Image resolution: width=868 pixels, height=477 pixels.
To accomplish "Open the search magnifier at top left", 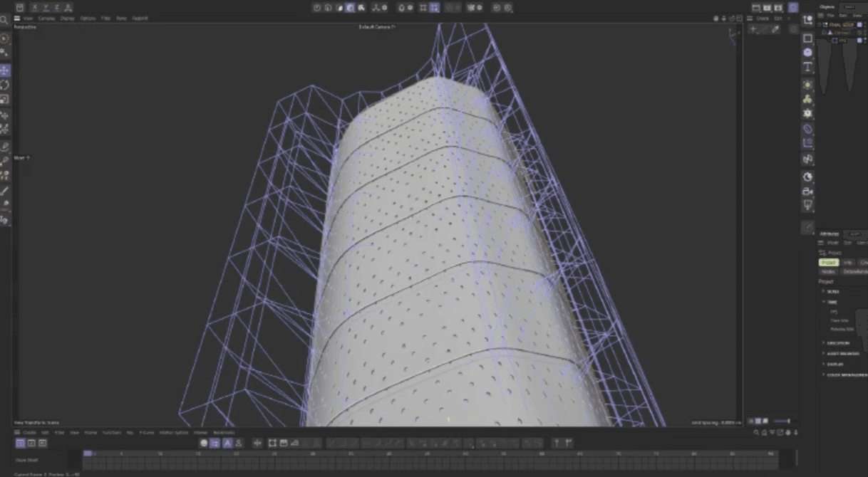I will [x=4, y=20].
